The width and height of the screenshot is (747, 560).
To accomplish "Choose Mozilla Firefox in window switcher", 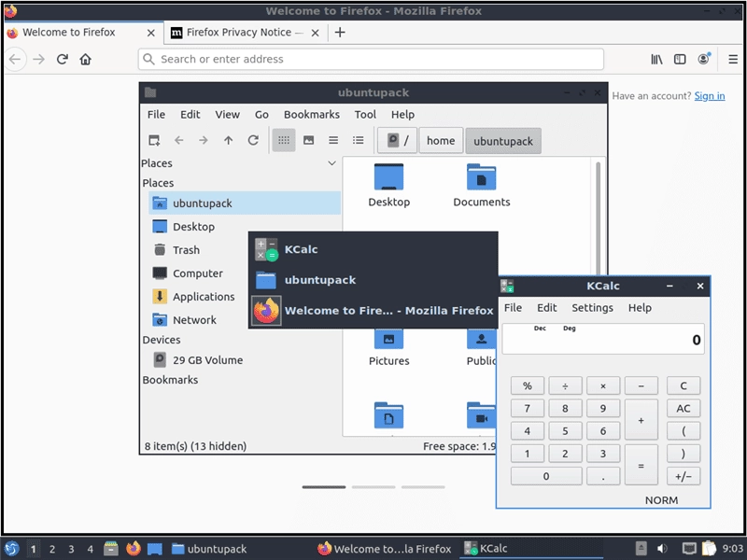I will pyautogui.click(x=373, y=311).
